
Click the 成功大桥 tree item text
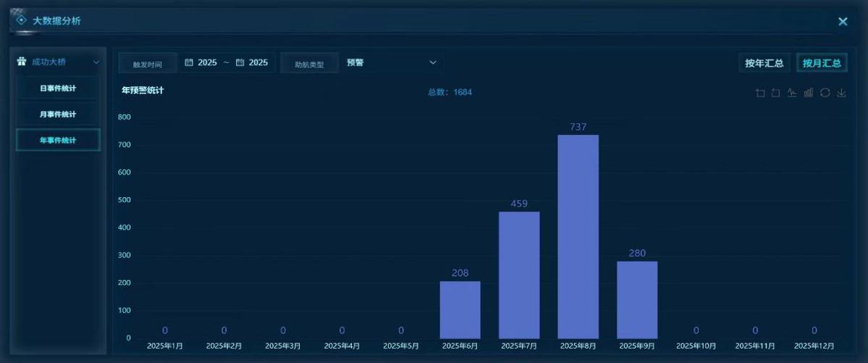49,62
